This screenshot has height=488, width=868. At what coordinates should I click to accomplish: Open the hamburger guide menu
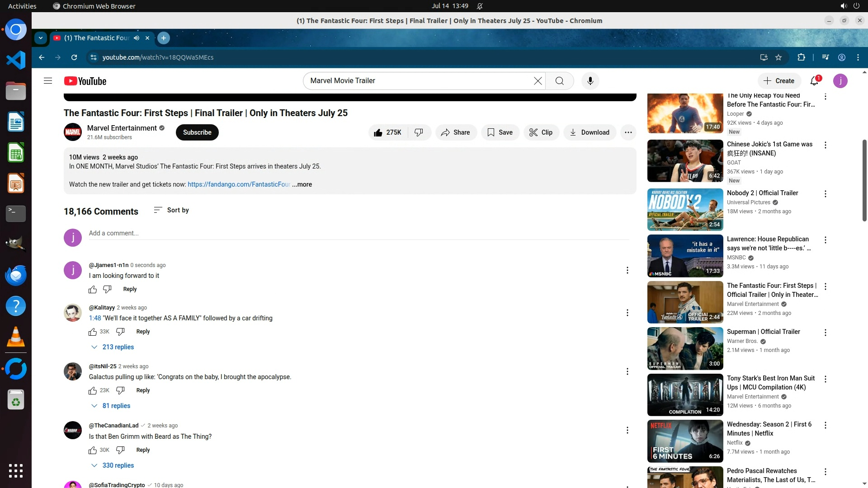[x=48, y=81]
